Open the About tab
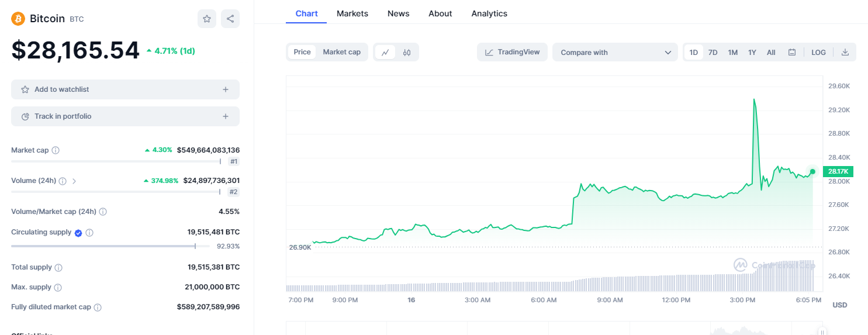 click(x=440, y=13)
